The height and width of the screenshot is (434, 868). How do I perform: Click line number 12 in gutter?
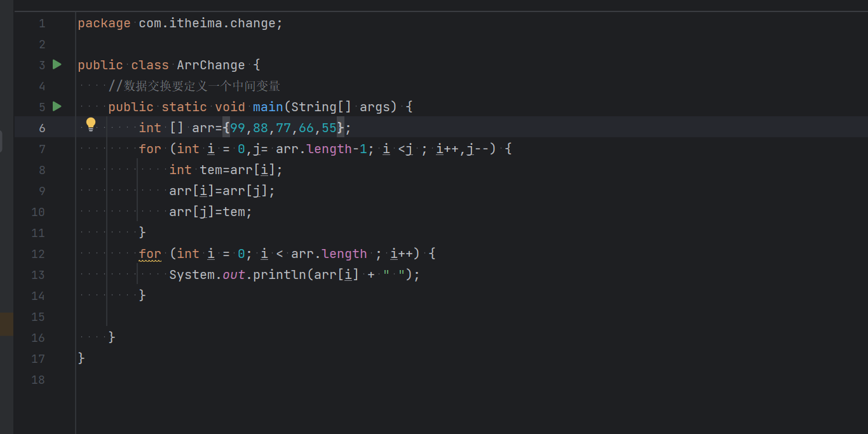(x=38, y=254)
